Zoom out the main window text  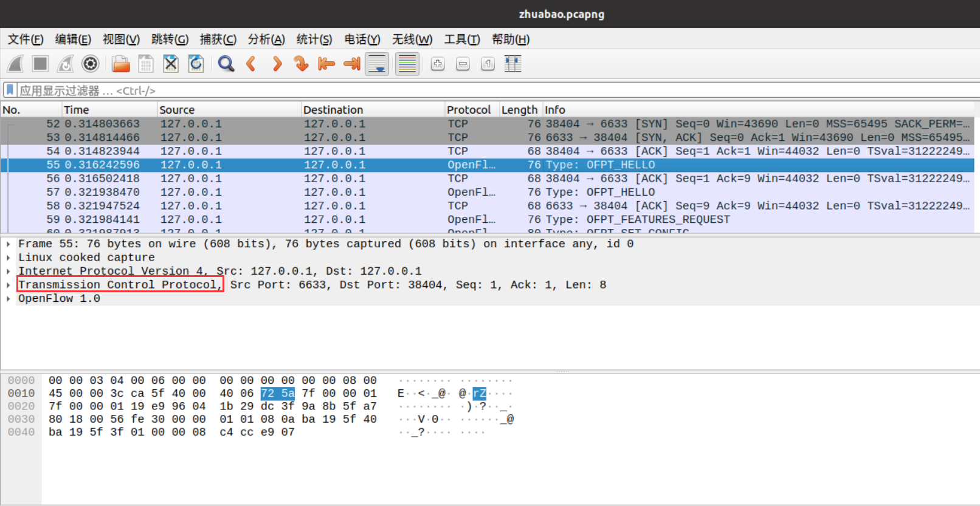coord(463,64)
